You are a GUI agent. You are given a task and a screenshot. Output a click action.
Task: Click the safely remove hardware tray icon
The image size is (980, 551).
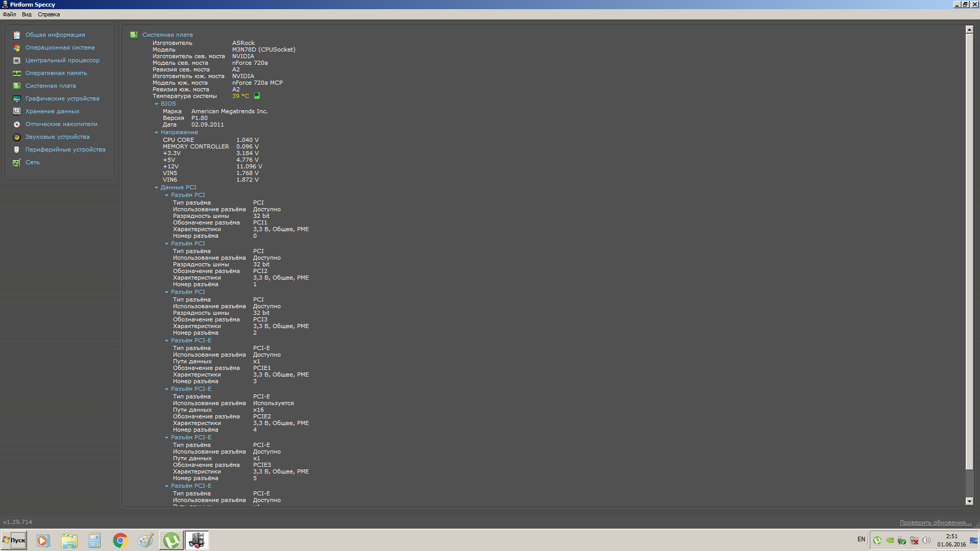click(902, 540)
